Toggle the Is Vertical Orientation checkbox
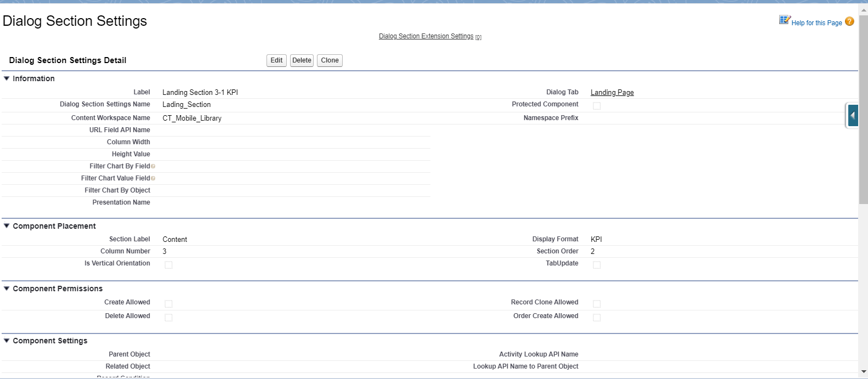 point(168,265)
